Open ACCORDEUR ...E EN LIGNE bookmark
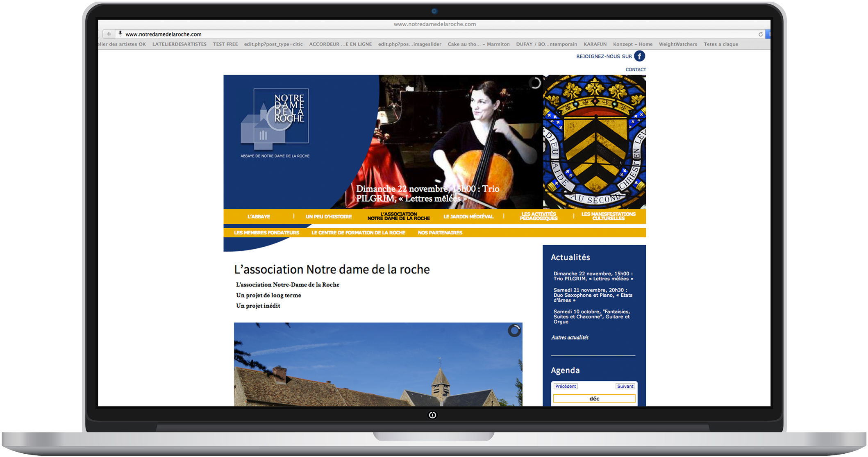Viewport: 868px width, 457px height. point(341,44)
